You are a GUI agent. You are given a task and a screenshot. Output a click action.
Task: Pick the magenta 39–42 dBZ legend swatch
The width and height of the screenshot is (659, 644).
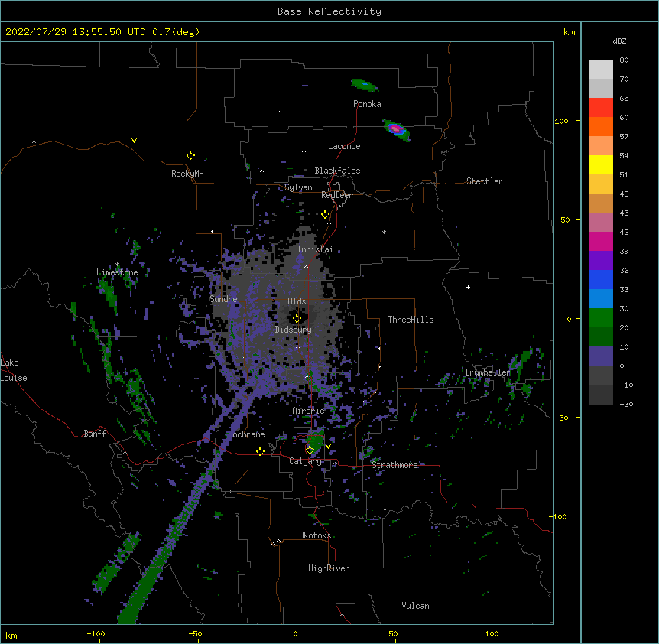pyautogui.click(x=601, y=241)
